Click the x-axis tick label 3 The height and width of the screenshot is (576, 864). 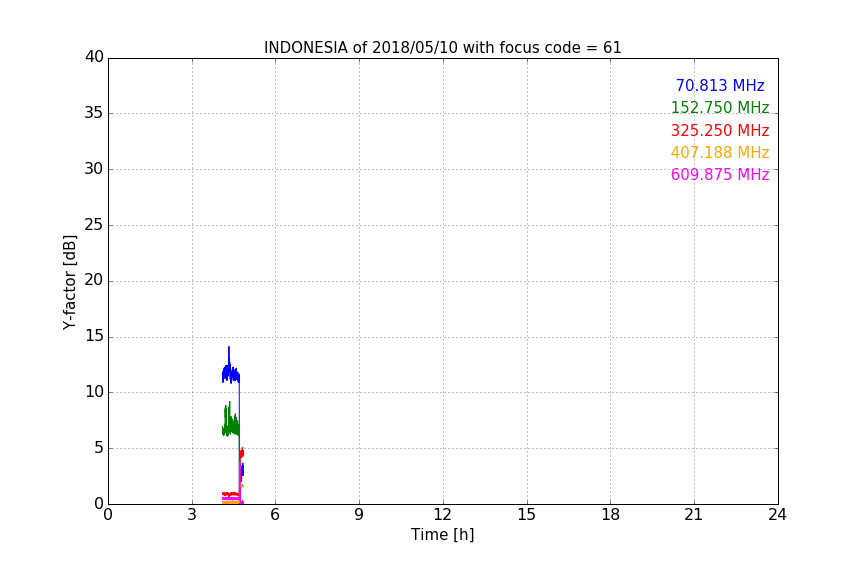tap(192, 515)
